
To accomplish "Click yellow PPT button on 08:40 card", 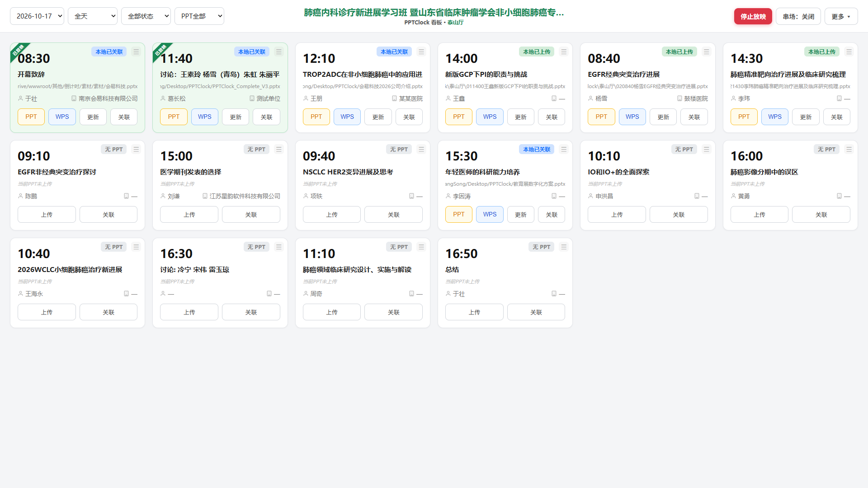I will click(x=601, y=117).
